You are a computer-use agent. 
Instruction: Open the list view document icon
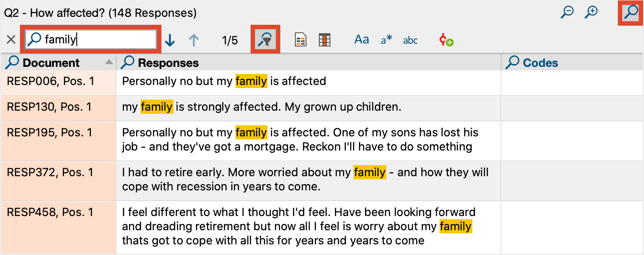coord(301,40)
